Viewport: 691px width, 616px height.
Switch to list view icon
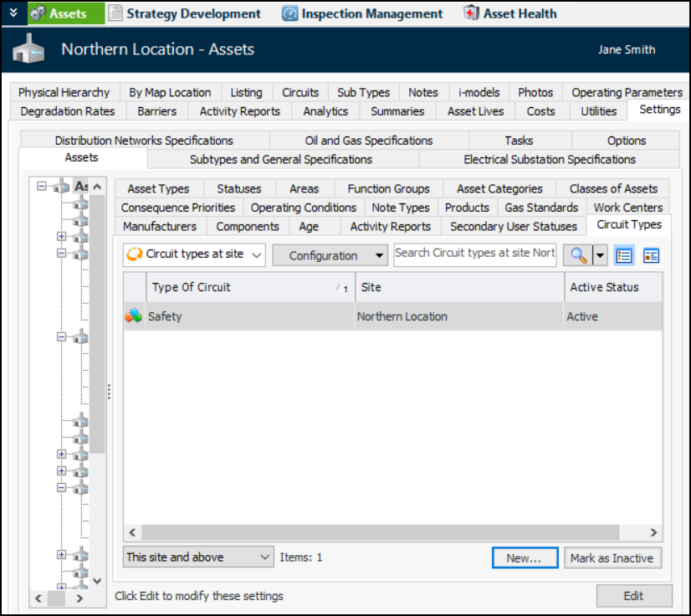coord(623,255)
